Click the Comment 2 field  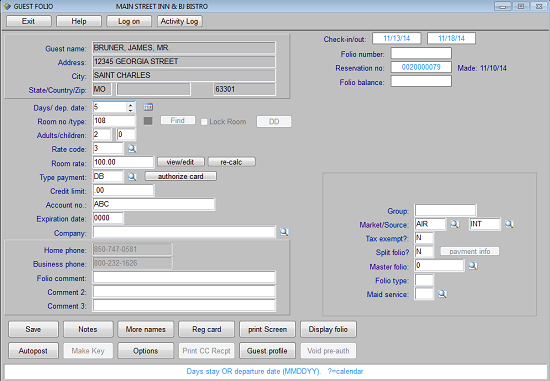pyautogui.click(x=184, y=292)
